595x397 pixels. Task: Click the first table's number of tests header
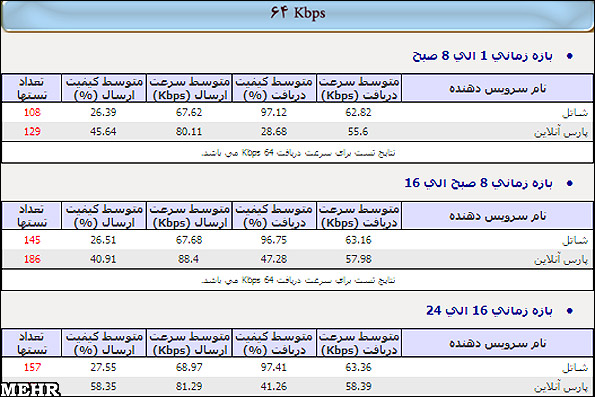(x=31, y=88)
